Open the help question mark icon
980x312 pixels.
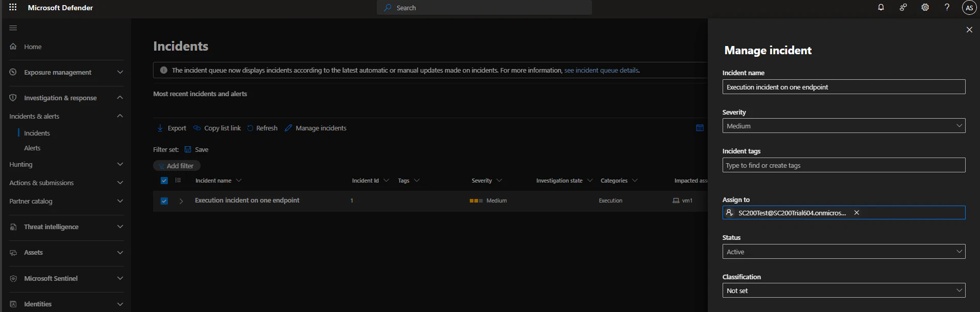pyautogui.click(x=947, y=7)
